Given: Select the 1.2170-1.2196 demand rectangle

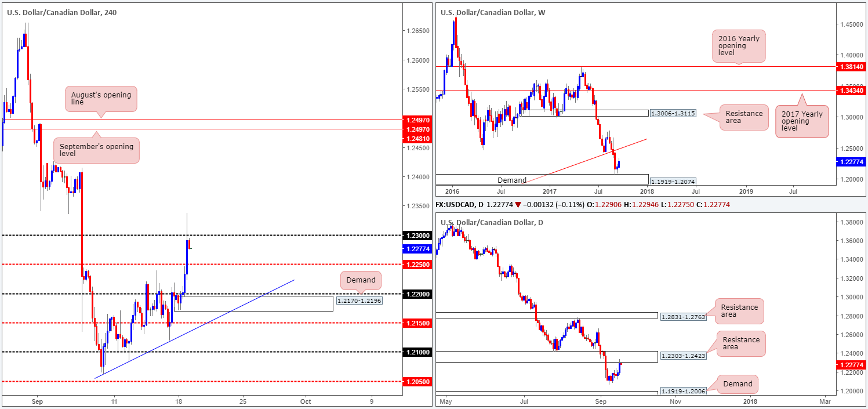Looking at the screenshot, I should point(253,303).
